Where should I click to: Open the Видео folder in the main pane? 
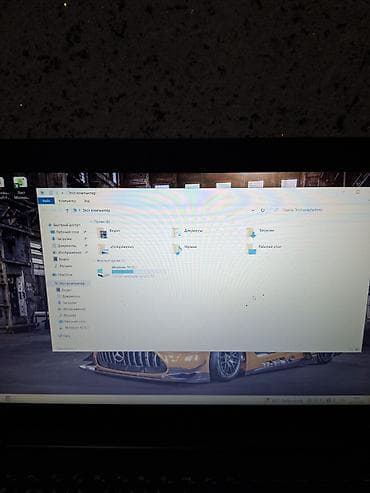click(x=110, y=233)
